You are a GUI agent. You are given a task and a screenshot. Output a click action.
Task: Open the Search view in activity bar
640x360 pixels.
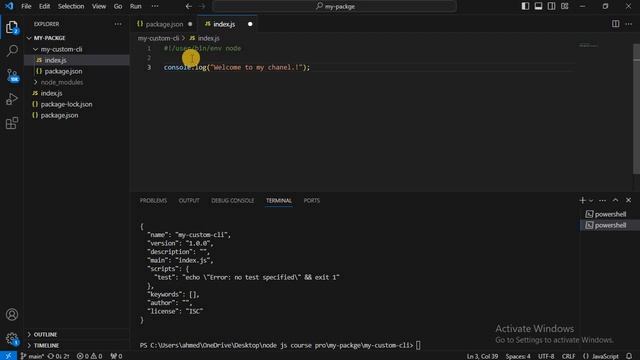pyautogui.click(x=12, y=51)
